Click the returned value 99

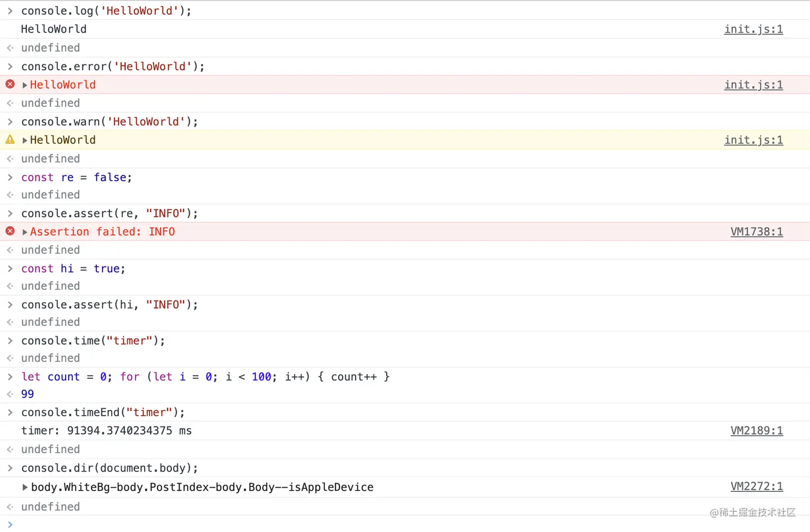click(x=27, y=394)
